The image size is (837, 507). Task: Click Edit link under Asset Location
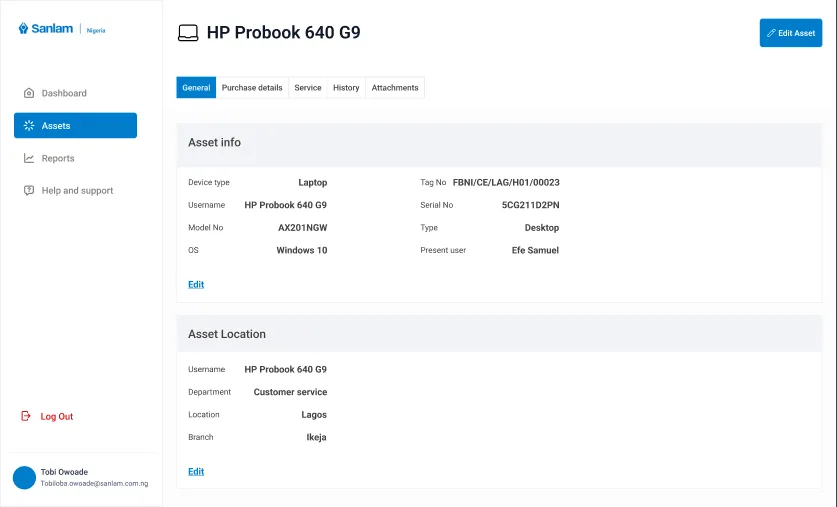[x=196, y=471]
